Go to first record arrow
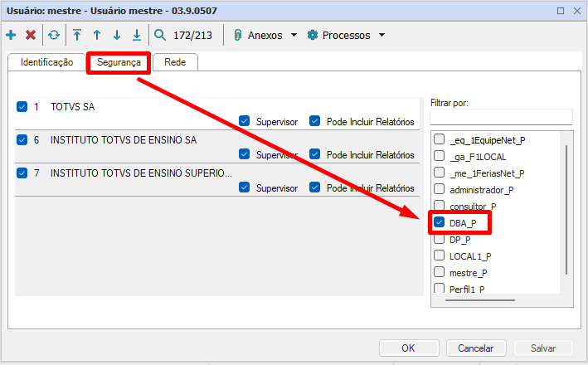The height and width of the screenshot is (365, 588). (77, 35)
